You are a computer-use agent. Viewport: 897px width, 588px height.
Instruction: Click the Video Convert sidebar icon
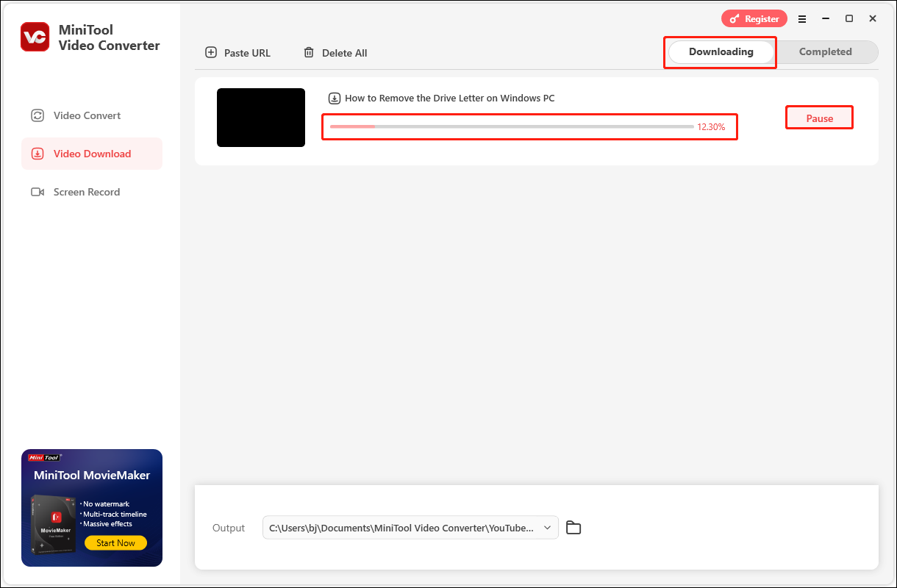pos(37,115)
